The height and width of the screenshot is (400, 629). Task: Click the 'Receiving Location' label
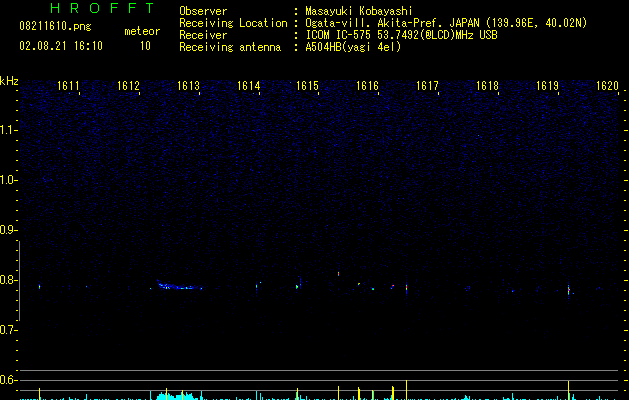233,23
